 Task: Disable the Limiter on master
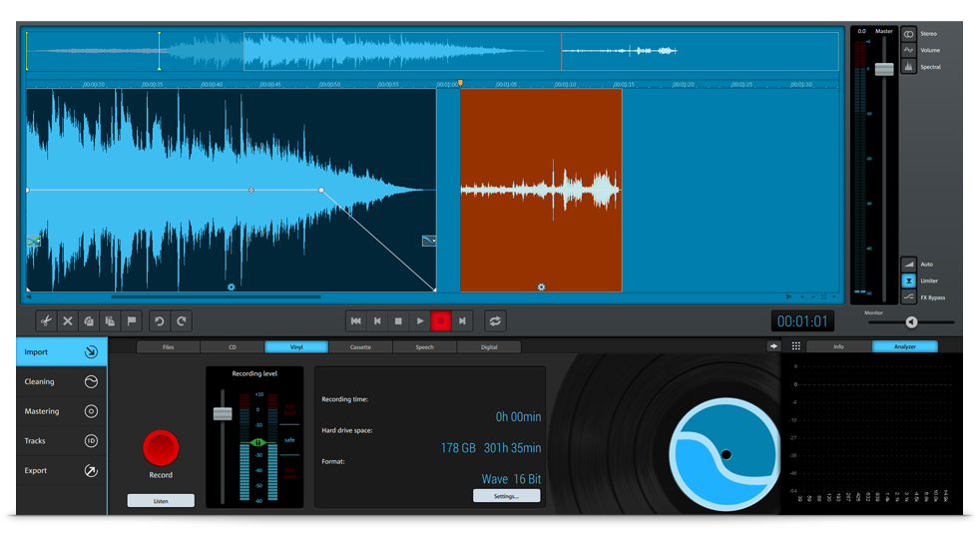(909, 281)
